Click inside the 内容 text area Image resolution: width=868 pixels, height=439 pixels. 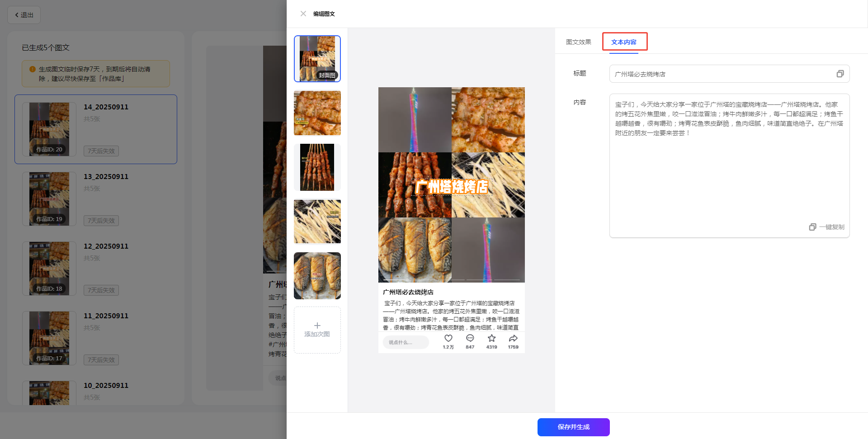[729, 165]
